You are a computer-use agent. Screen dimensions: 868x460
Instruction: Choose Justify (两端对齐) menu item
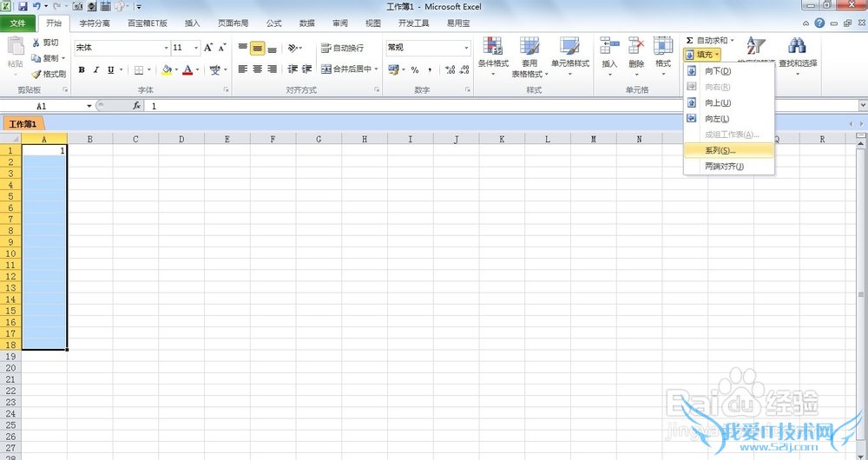(729, 166)
